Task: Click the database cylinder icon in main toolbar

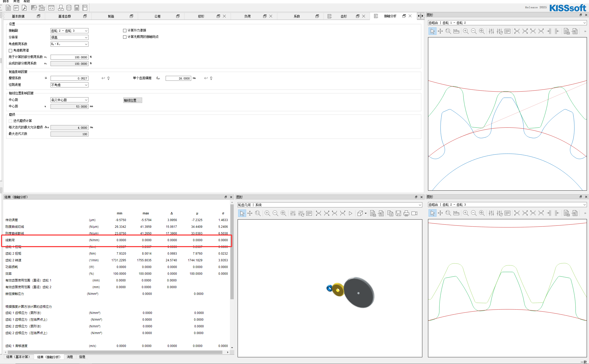Action: (69, 8)
